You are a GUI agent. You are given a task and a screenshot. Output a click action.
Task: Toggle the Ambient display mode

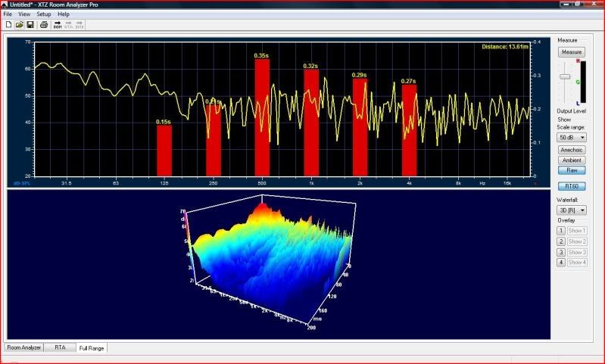coord(571,160)
